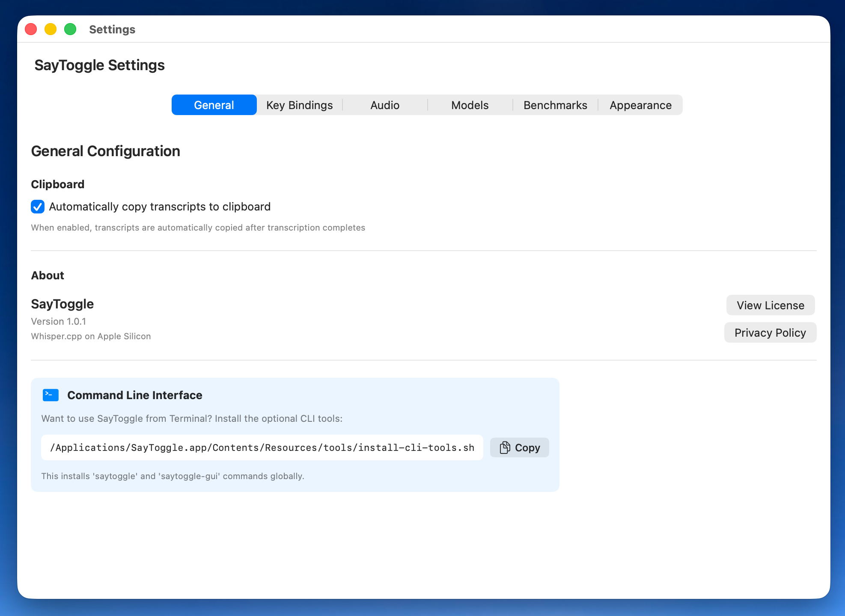The image size is (845, 616).
Task: Click the terminal icon in the Command Line Interface panel
Action: (x=50, y=395)
